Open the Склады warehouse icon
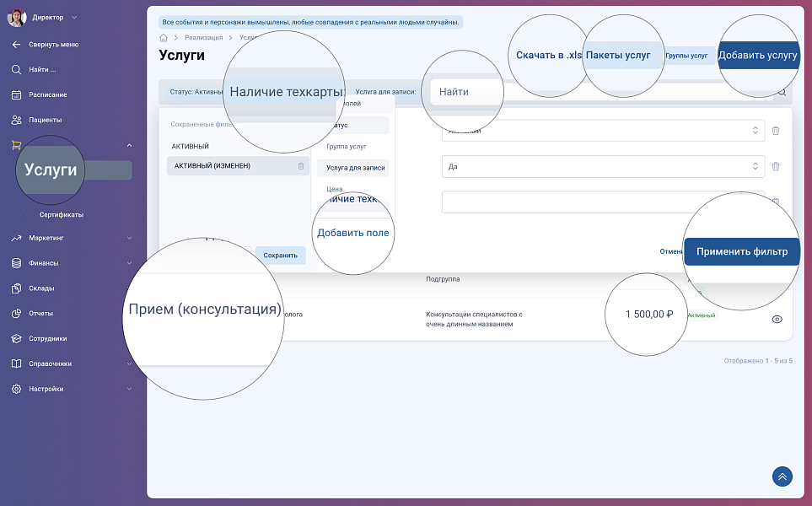 coord(16,288)
